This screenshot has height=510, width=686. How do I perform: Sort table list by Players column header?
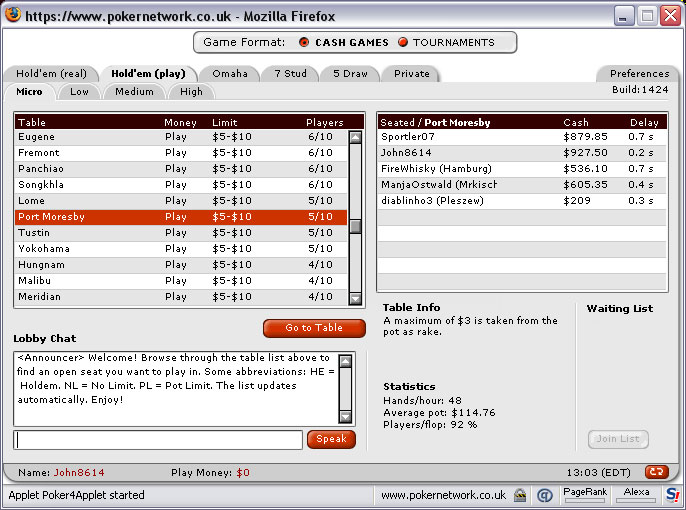point(325,122)
